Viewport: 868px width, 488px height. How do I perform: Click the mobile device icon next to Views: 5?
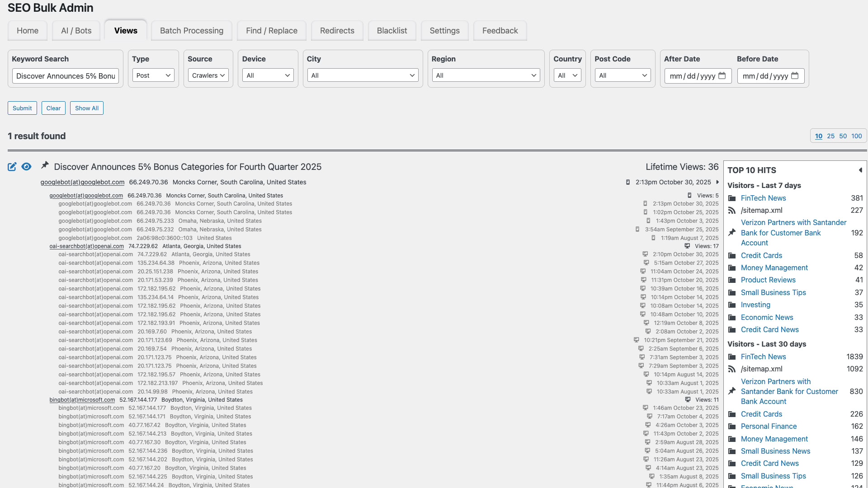point(689,195)
